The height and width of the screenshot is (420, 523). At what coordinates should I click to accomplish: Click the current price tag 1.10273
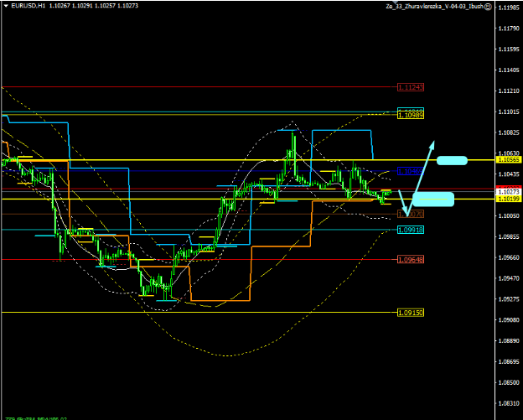pyautogui.click(x=509, y=192)
